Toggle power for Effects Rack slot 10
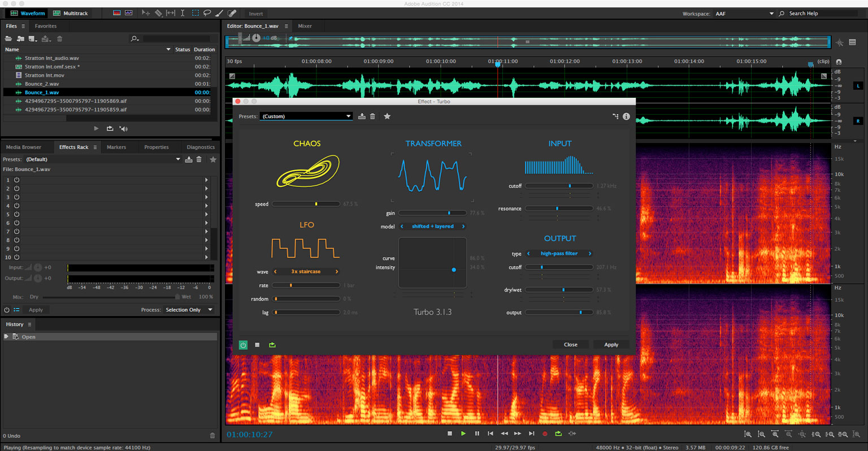 pyautogui.click(x=16, y=257)
